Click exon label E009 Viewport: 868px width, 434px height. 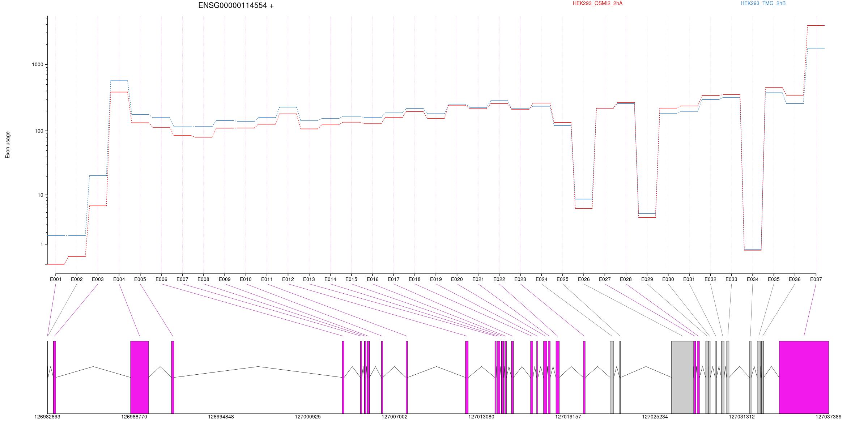[x=225, y=279]
